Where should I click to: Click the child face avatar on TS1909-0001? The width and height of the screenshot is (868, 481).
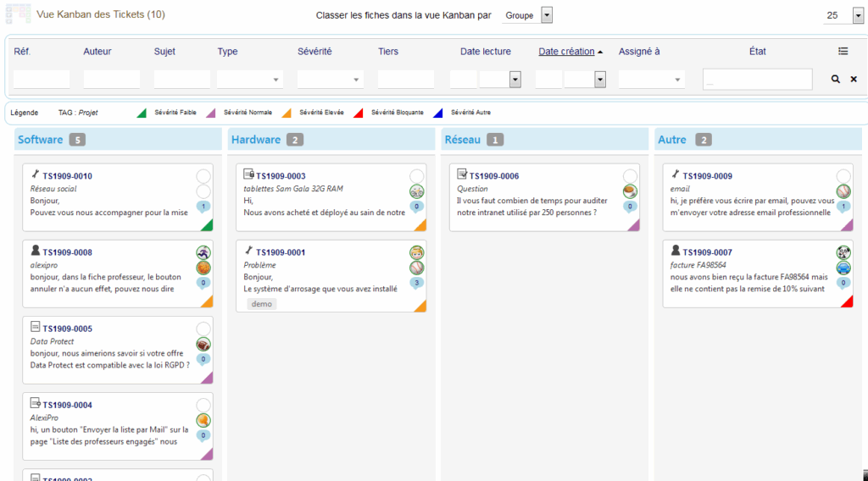point(416,252)
